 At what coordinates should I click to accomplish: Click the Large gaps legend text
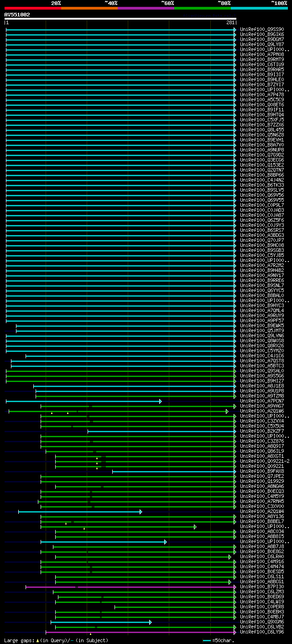pos(57,640)
